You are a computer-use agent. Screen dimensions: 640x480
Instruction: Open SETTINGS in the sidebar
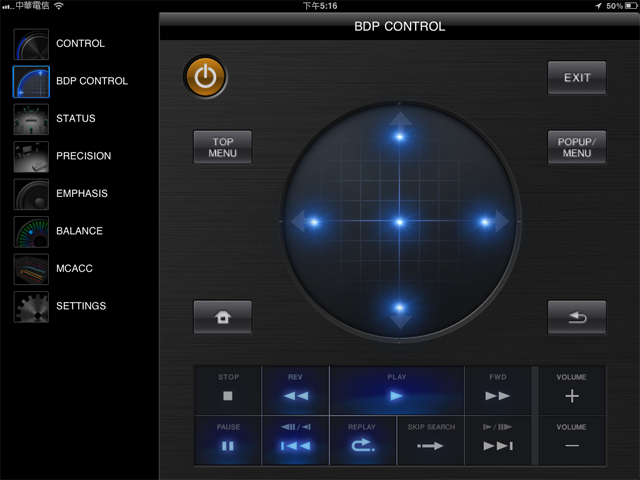[80, 307]
